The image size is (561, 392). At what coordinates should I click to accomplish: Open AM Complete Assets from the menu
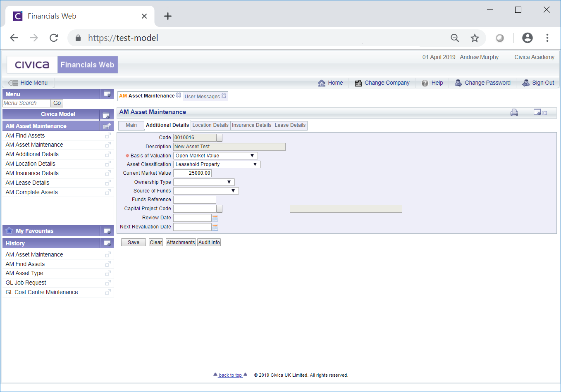tap(31, 192)
